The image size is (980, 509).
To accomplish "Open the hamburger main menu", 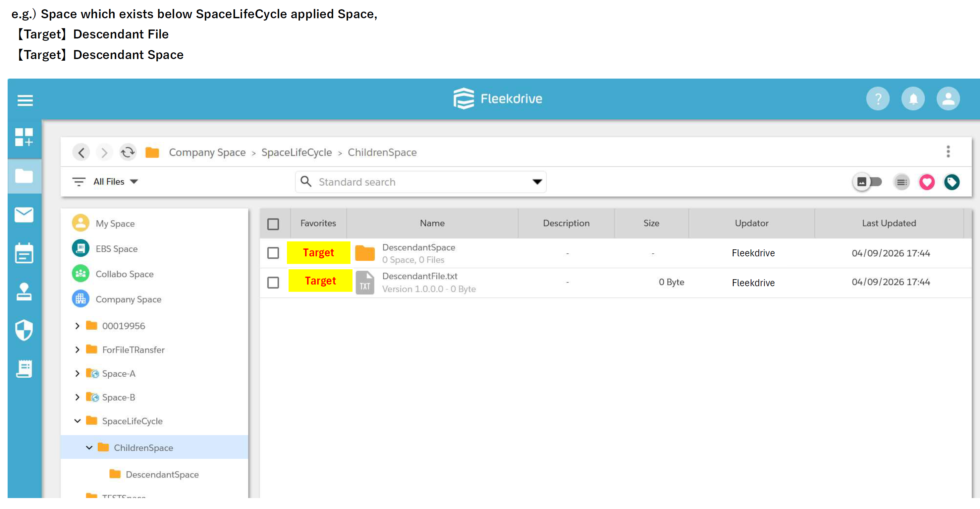I will coord(25,100).
